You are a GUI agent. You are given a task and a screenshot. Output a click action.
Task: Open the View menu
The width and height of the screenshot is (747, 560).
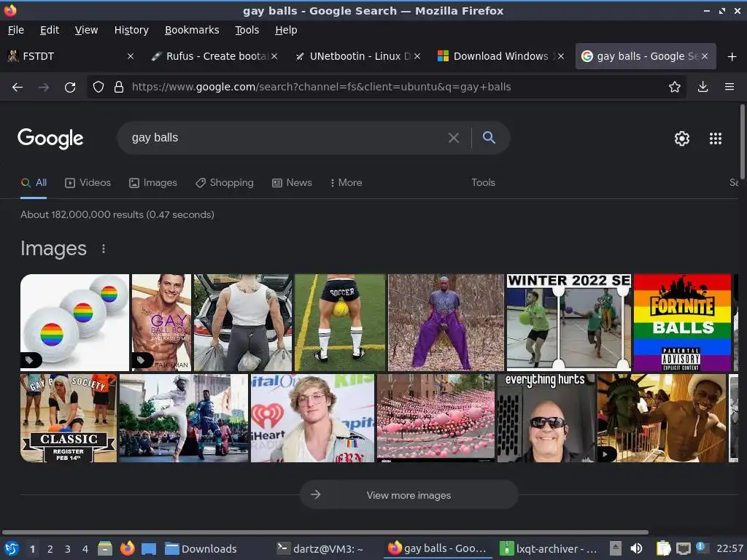click(x=86, y=30)
